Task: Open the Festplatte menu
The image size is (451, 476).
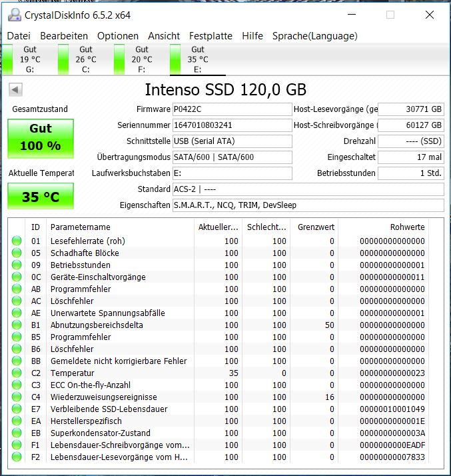Action: 211,36
